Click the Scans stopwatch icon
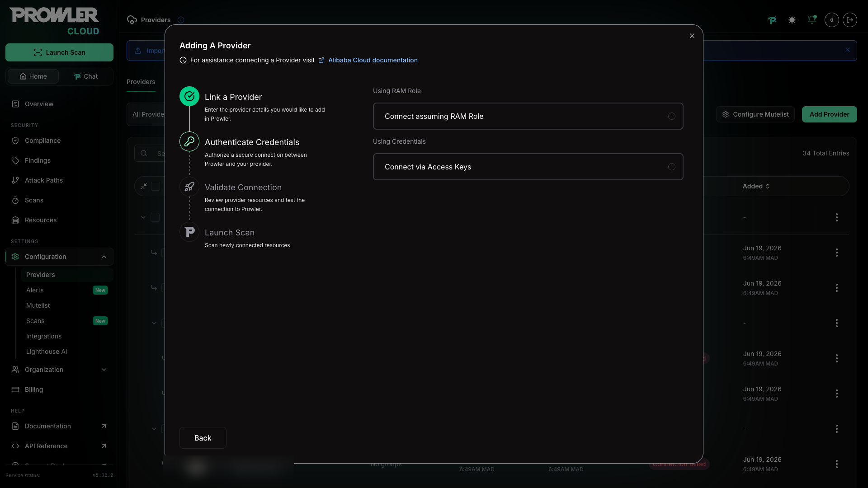Viewport: 868px width, 488px height. pos(15,200)
